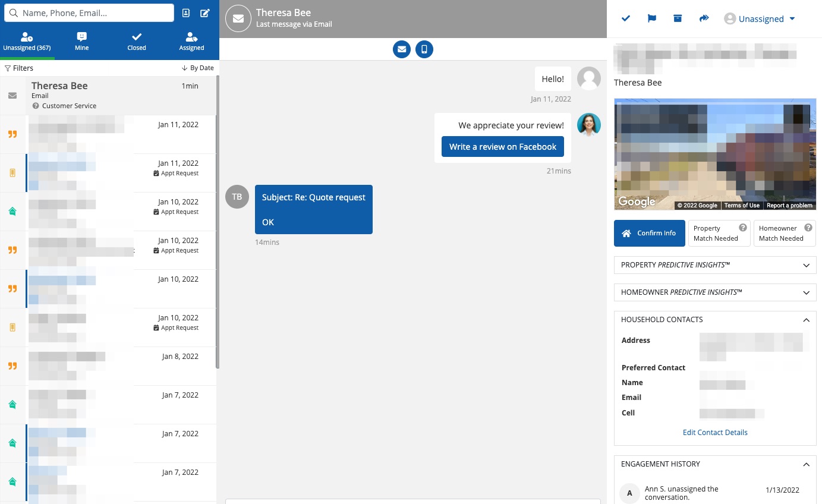Switch to email channel icon
822x504 pixels.
coord(402,49)
